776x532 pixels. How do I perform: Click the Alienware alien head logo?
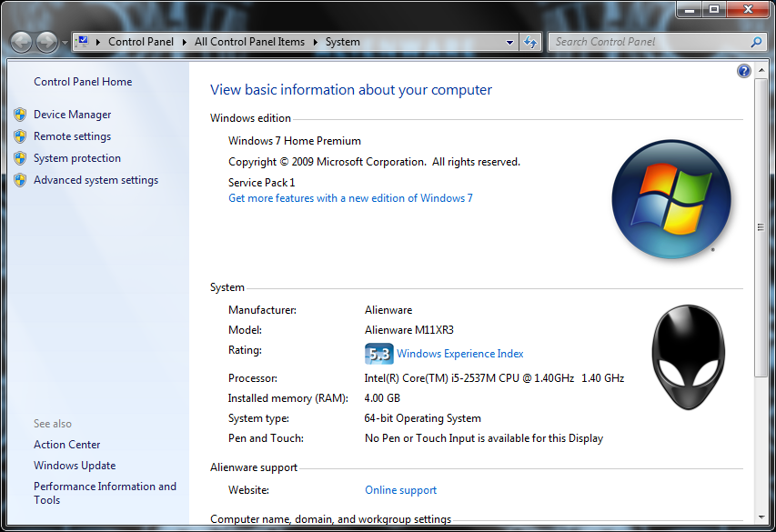(687, 355)
